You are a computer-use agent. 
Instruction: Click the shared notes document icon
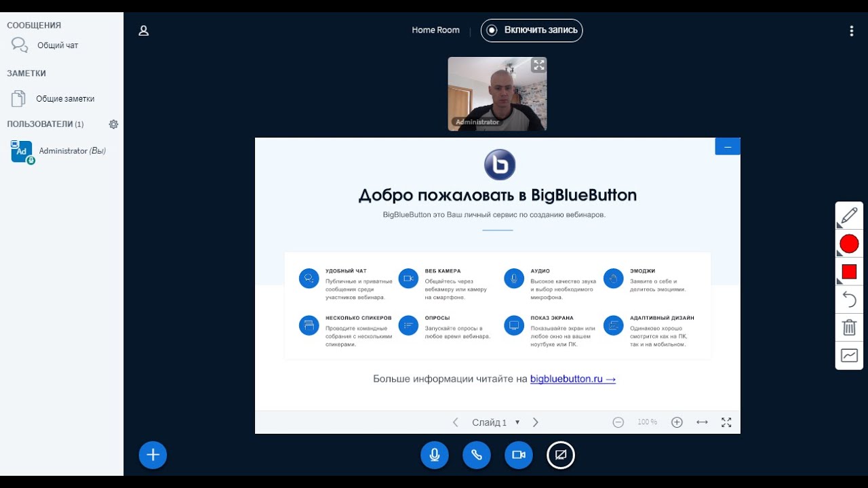click(18, 98)
